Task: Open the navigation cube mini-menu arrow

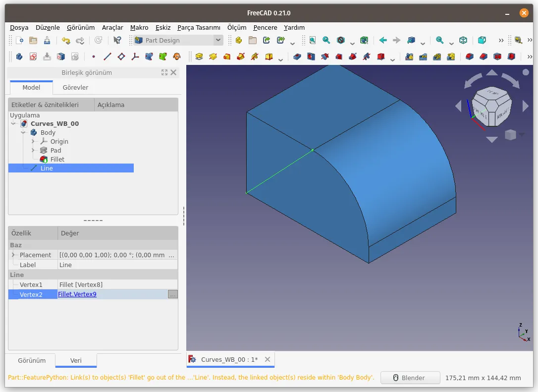Action: (522, 135)
